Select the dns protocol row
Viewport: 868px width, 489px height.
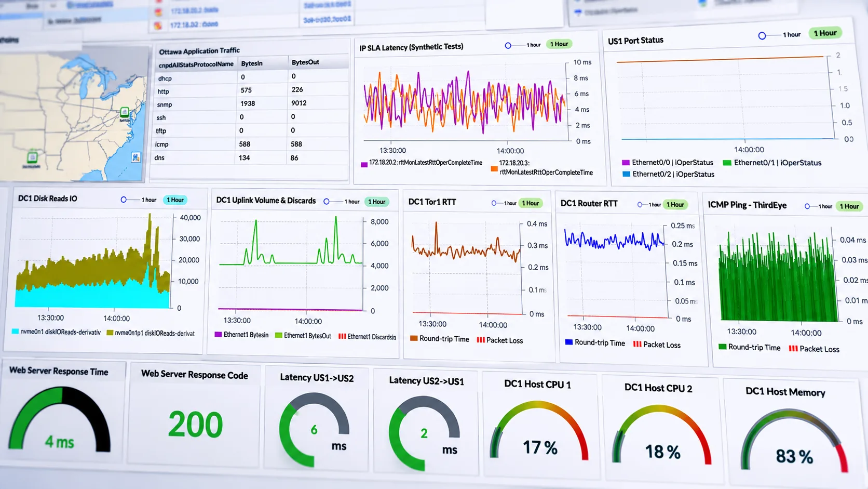(252, 157)
